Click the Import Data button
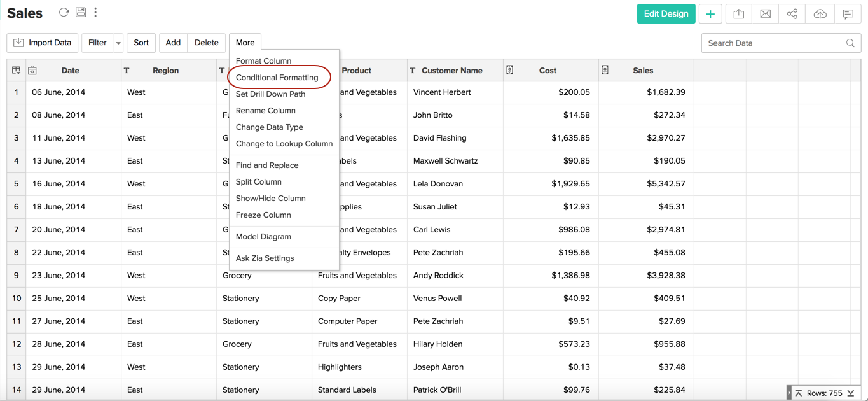This screenshot has width=868, height=401. point(43,43)
